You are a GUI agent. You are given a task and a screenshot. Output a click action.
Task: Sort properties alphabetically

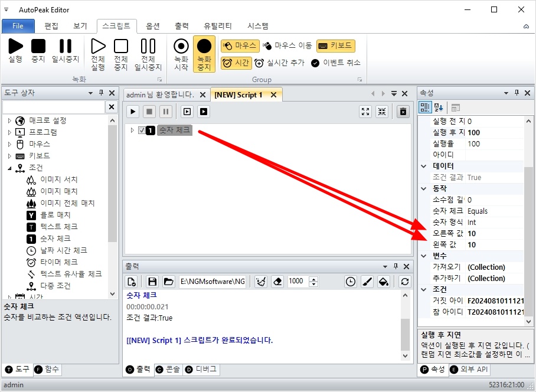[439, 107]
